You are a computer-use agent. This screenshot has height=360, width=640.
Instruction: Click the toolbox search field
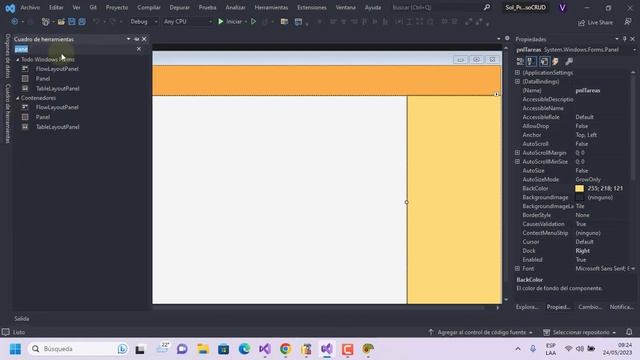[x=74, y=49]
